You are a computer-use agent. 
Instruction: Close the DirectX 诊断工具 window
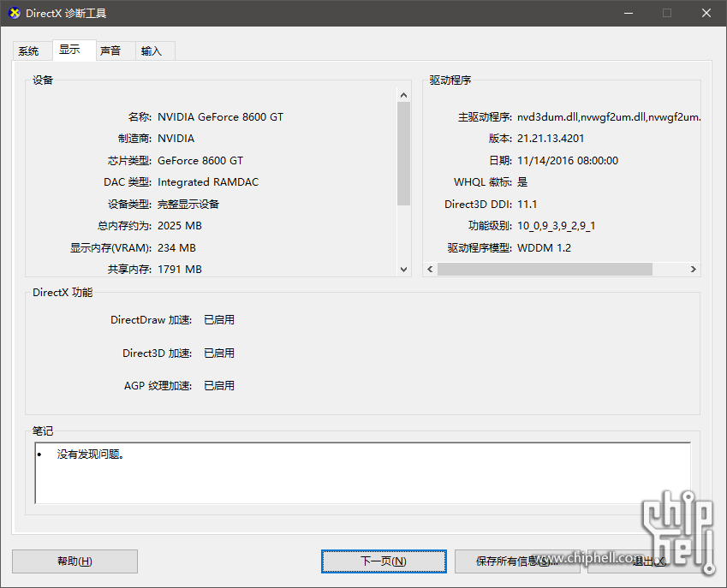[x=706, y=13]
